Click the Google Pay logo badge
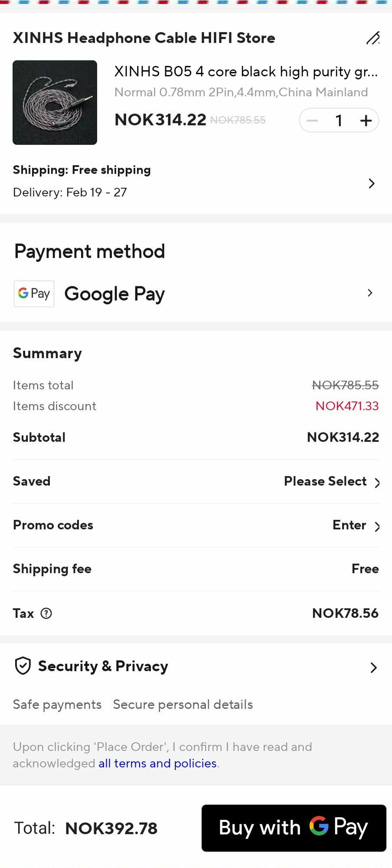The width and height of the screenshot is (392, 868). (x=34, y=294)
